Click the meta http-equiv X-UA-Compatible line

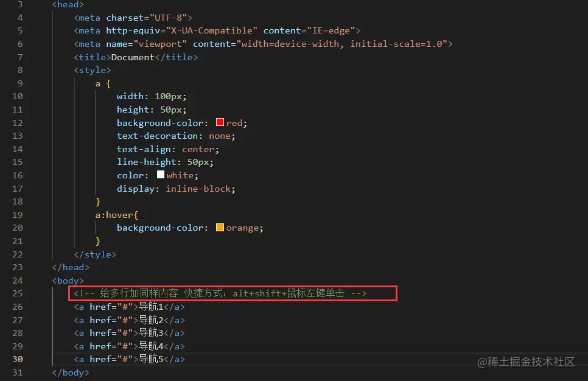pyautogui.click(x=217, y=30)
